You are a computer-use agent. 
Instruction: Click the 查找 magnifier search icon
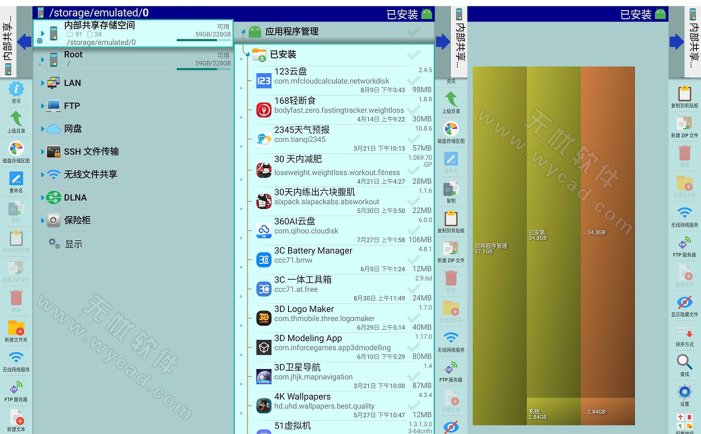coord(684,362)
